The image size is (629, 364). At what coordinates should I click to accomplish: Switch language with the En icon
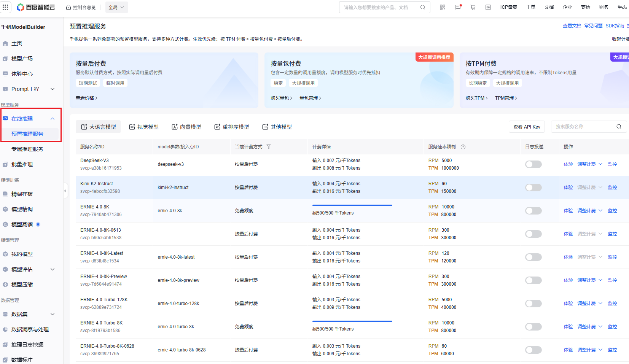tap(488, 7)
